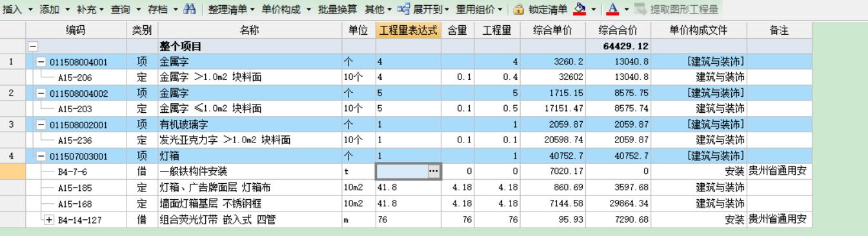Click total value 64429.12
This screenshot has width=868, height=236.
[x=618, y=46]
